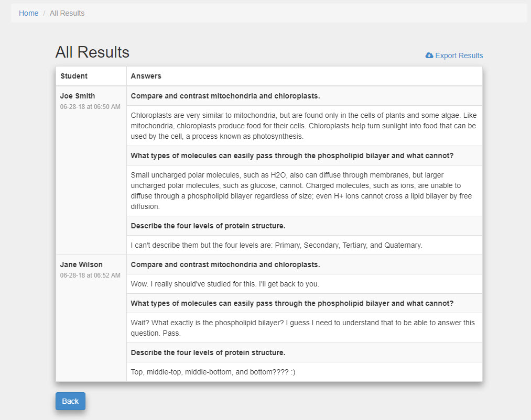The height and width of the screenshot is (420, 531).
Task: Click Jane Wilson's 'should've studied for this' answer
Action: pyautogui.click(x=225, y=284)
